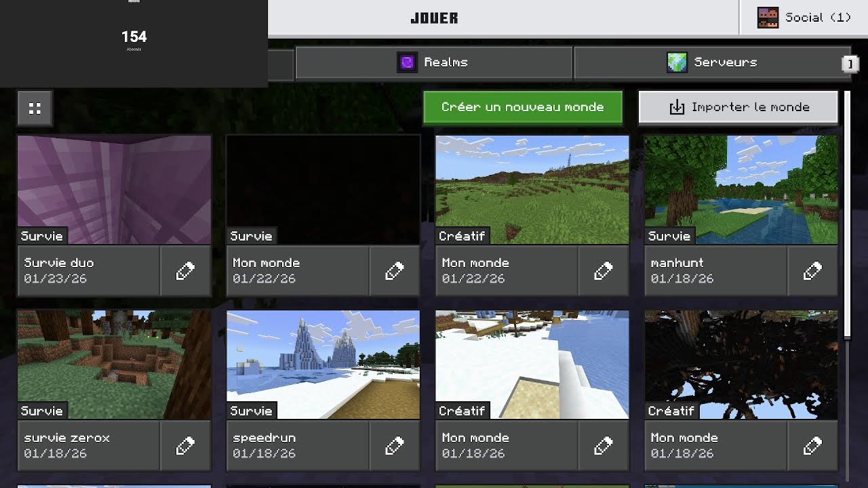This screenshot has width=868, height=488.
Task: Switch world list layout with grid icon
Action: [35, 108]
